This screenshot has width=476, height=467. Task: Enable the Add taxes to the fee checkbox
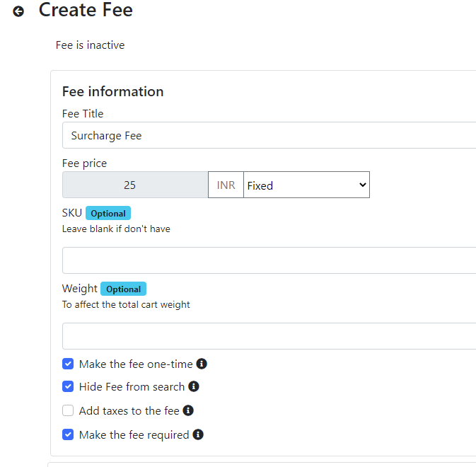click(68, 410)
